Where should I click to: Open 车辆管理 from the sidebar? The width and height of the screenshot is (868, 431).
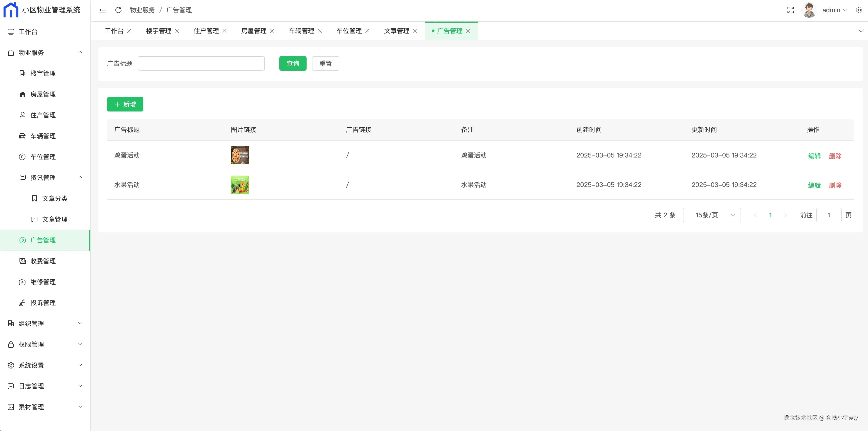point(43,136)
